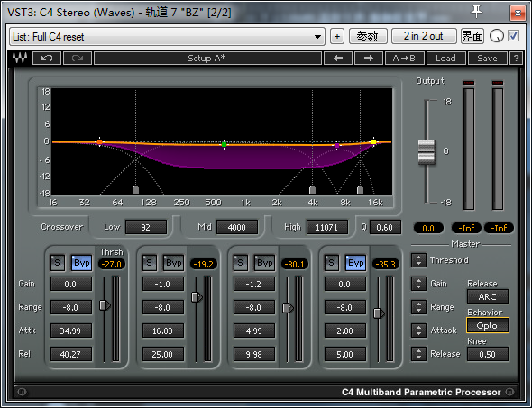Click the Mid crossover handle at 4k
Viewport: 532px width, 408px height.
coord(313,189)
